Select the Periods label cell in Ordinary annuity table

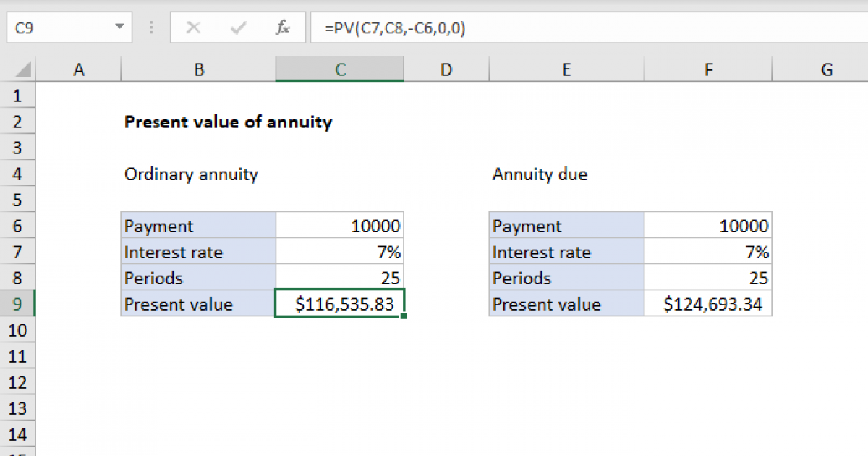(x=198, y=278)
